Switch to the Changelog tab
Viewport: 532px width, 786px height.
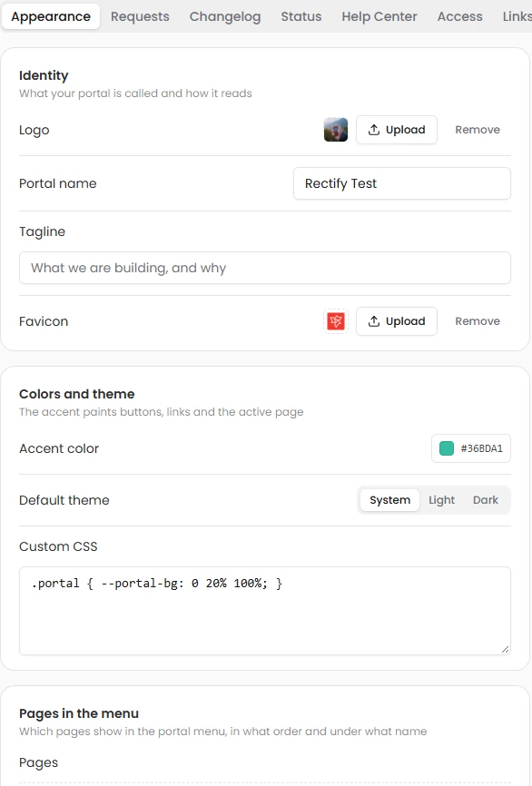click(x=225, y=16)
